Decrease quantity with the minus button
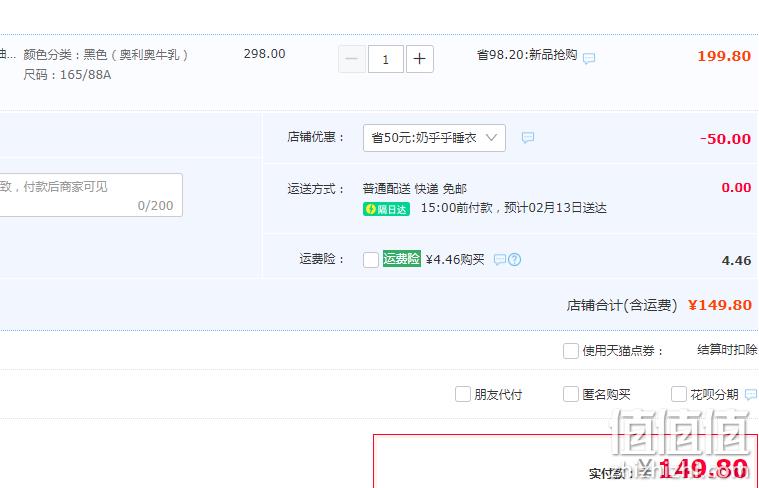This screenshot has width=759, height=488. [x=351, y=59]
